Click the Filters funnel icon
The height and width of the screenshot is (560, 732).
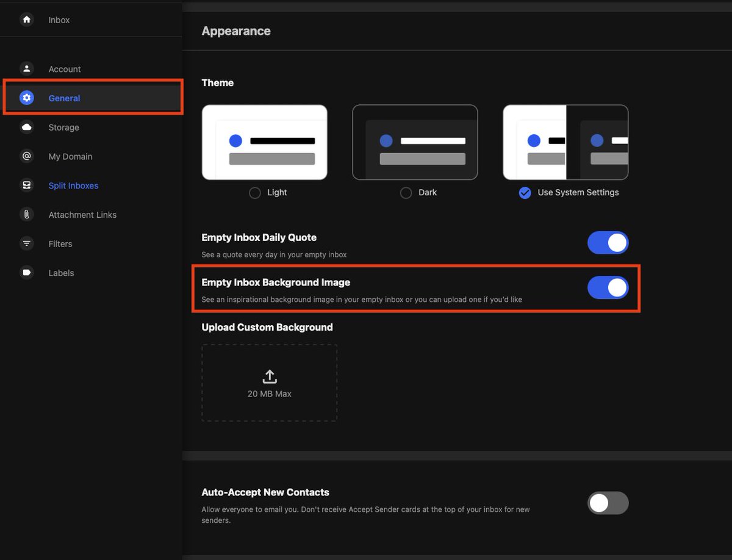(x=27, y=243)
